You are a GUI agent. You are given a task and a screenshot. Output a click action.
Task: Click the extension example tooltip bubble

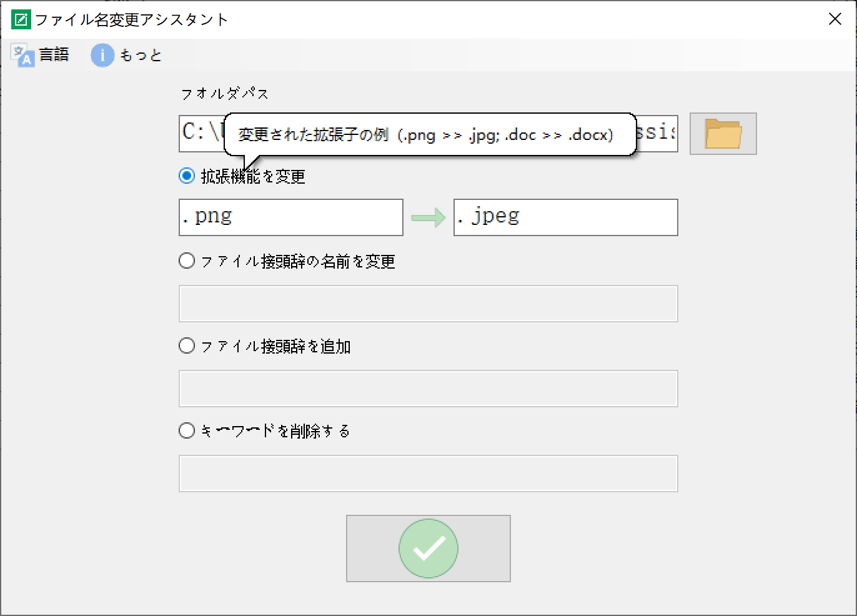[x=429, y=134]
